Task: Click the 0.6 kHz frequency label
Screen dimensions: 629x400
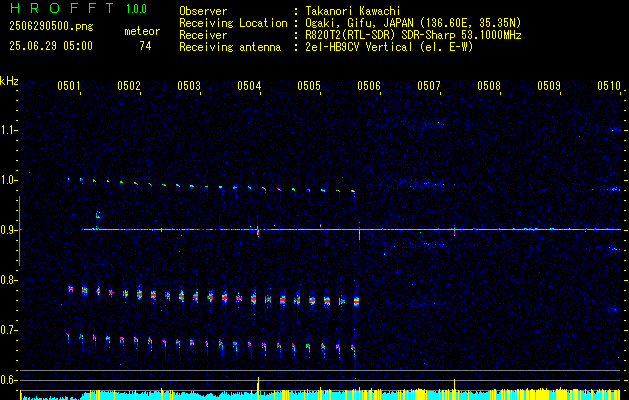Action: pyautogui.click(x=7, y=380)
